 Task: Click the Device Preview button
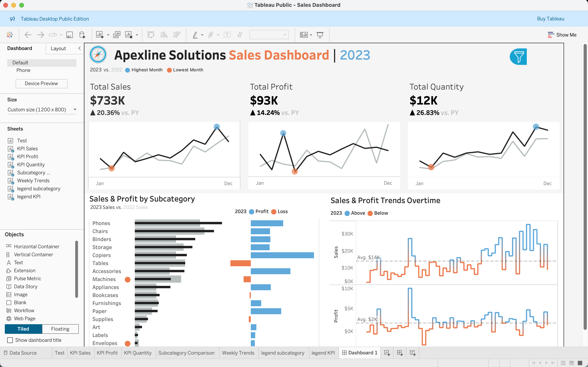pyautogui.click(x=41, y=84)
